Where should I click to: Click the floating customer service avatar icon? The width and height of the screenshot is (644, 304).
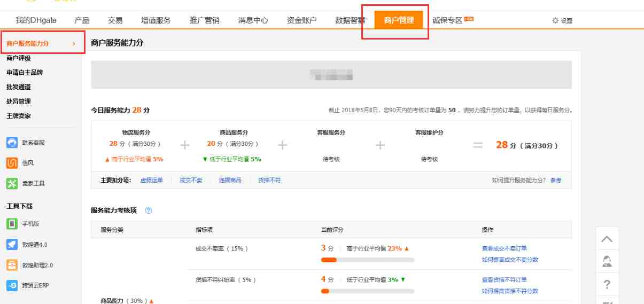607,261
